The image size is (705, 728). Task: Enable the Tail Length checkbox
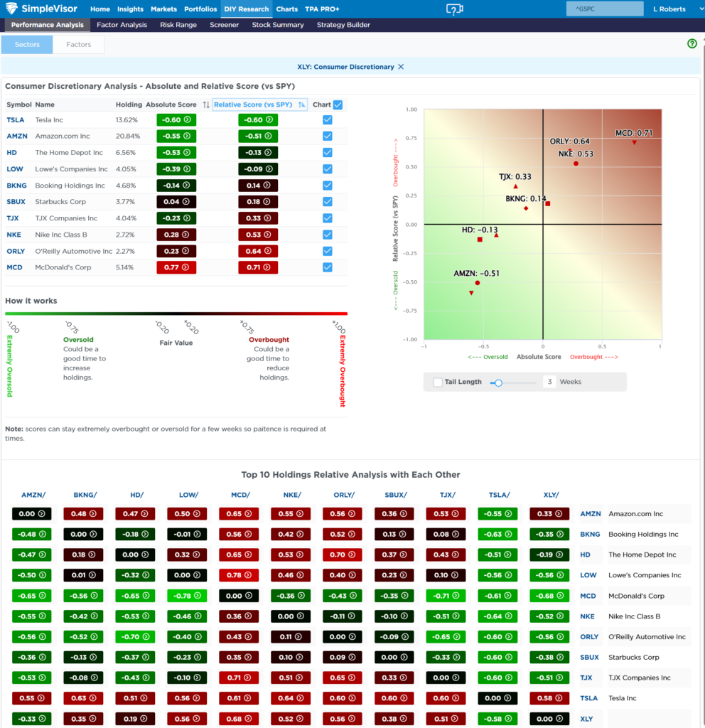tap(438, 382)
